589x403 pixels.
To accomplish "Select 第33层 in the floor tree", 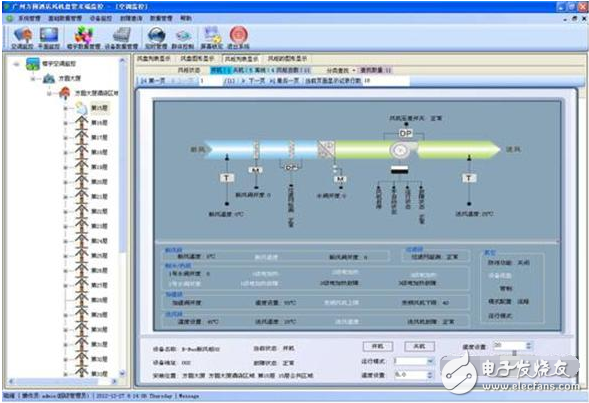I will pos(100,374).
